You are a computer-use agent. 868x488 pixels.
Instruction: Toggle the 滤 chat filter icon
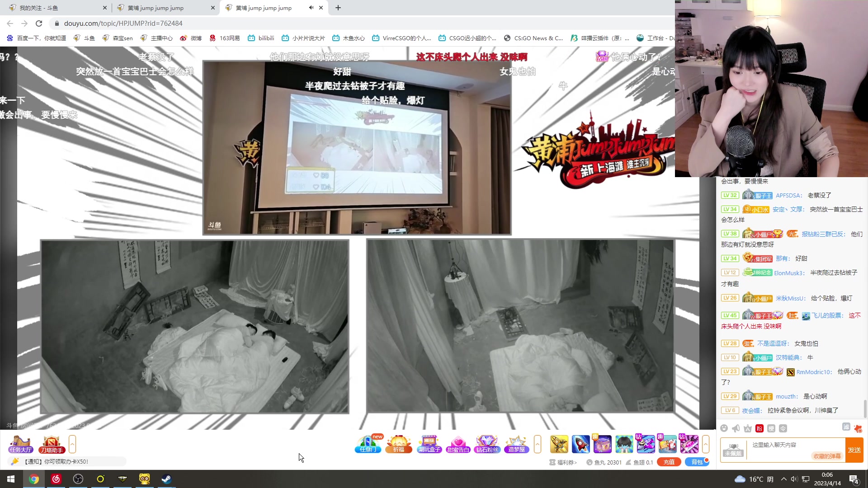click(846, 427)
